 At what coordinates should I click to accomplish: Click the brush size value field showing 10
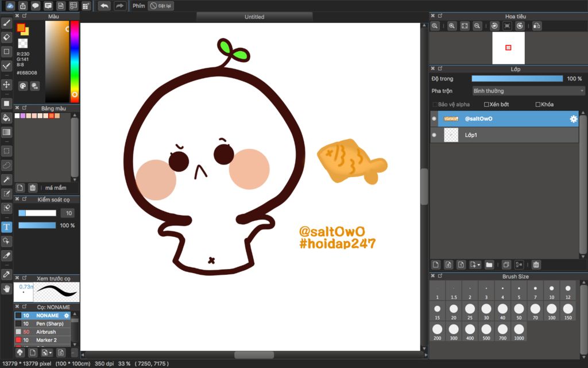point(68,213)
